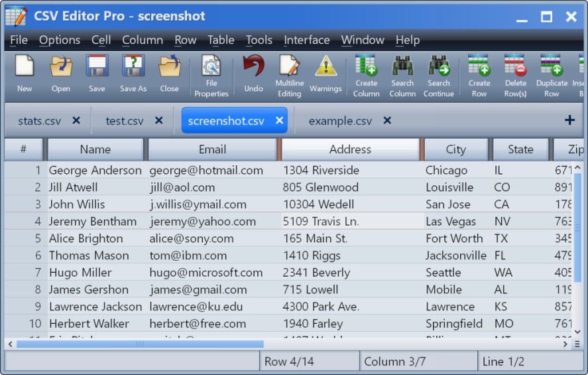
Task: Create a new file with New icon
Action: pos(25,74)
